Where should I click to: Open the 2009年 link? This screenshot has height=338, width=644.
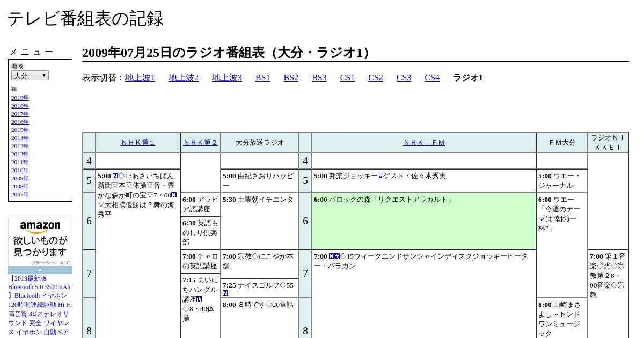click(20, 178)
